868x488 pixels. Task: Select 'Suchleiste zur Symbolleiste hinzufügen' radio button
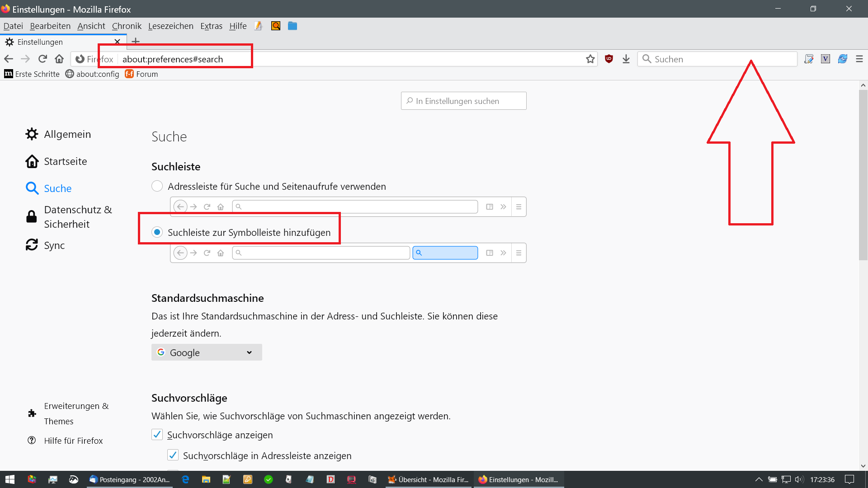pos(157,232)
